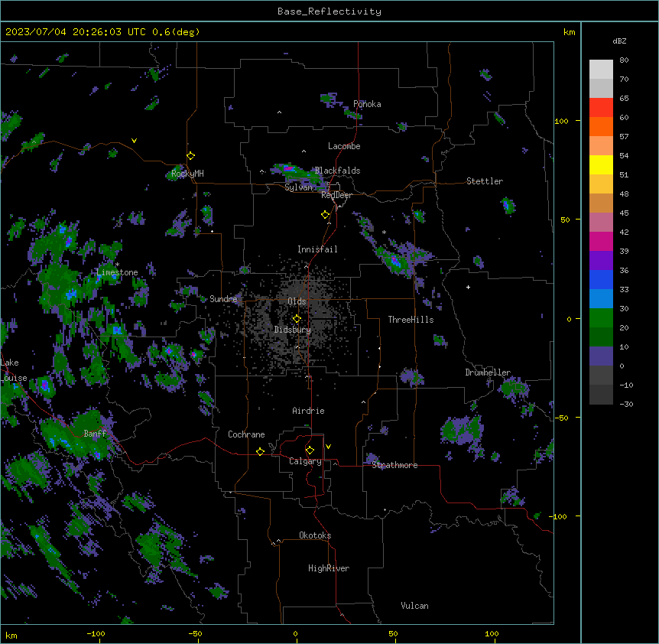Click the Banff label on map

pyautogui.click(x=95, y=434)
